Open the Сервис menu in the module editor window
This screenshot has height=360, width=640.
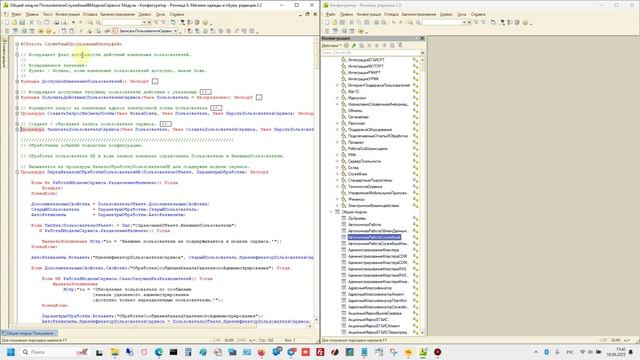tap(145, 14)
